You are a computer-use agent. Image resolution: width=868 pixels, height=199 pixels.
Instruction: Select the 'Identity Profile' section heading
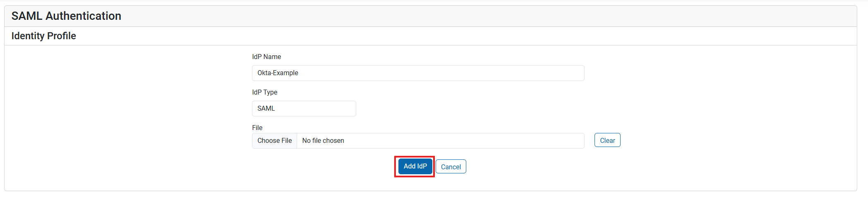[43, 36]
